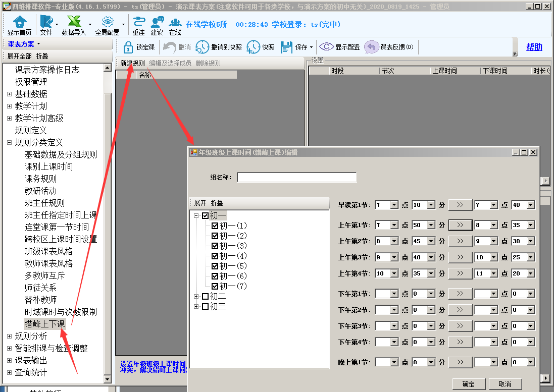Open the 早读第1节 start hour dropdown
Viewport: 554px width, 392px height.
(394, 205)
